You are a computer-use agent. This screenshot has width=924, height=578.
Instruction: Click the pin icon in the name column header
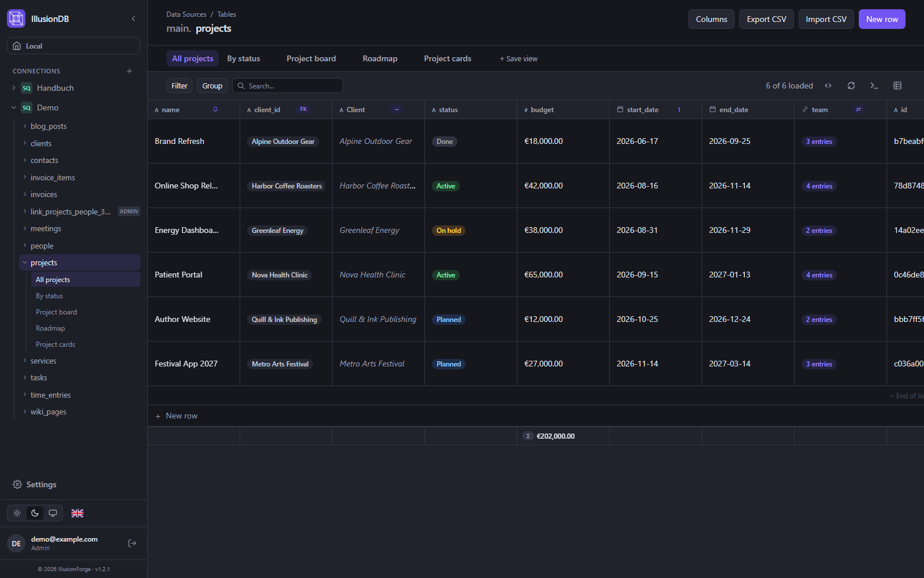pyautogui.click(x=215, y=109)
